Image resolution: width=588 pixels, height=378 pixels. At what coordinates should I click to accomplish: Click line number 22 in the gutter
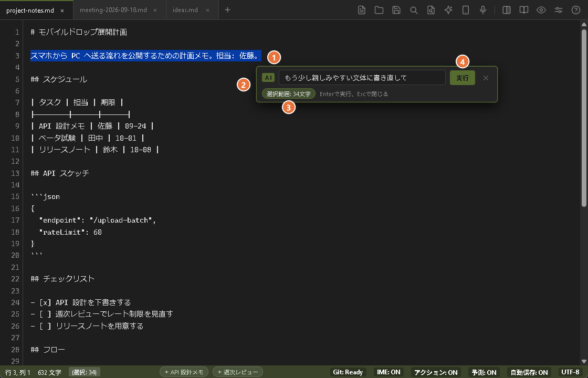click(x=15, y=279)
